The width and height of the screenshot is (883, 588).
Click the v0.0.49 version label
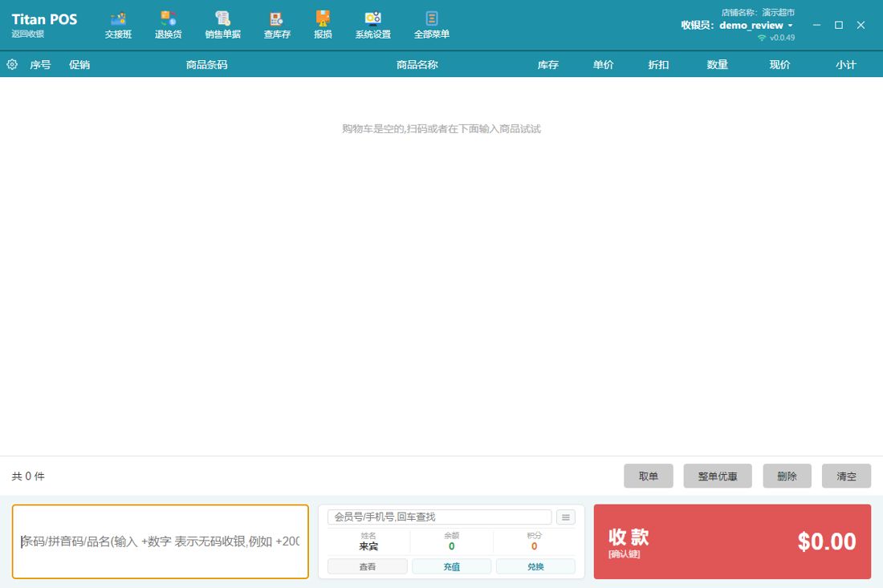782,38
